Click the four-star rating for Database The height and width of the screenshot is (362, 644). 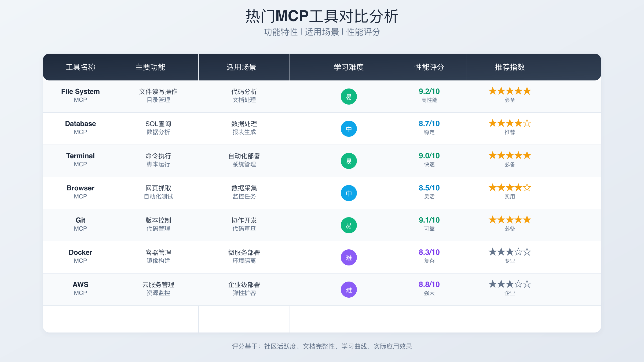point(510,123)
